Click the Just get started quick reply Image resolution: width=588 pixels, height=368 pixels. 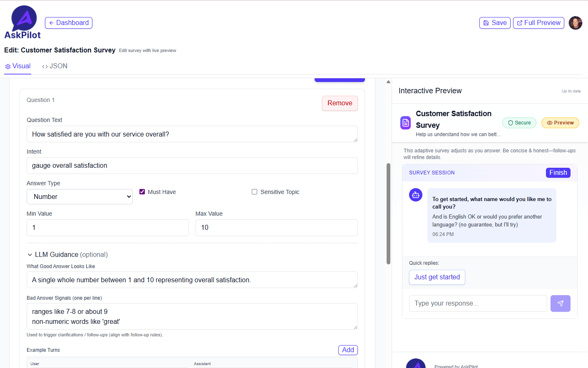point(437,277)
